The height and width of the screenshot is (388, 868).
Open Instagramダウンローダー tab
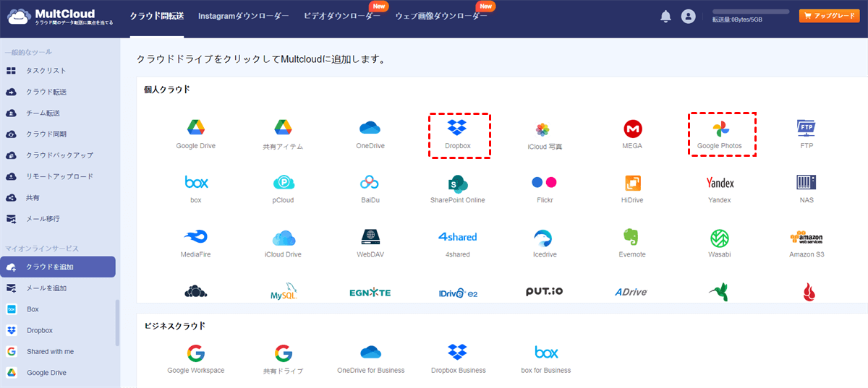coord(244,16)
